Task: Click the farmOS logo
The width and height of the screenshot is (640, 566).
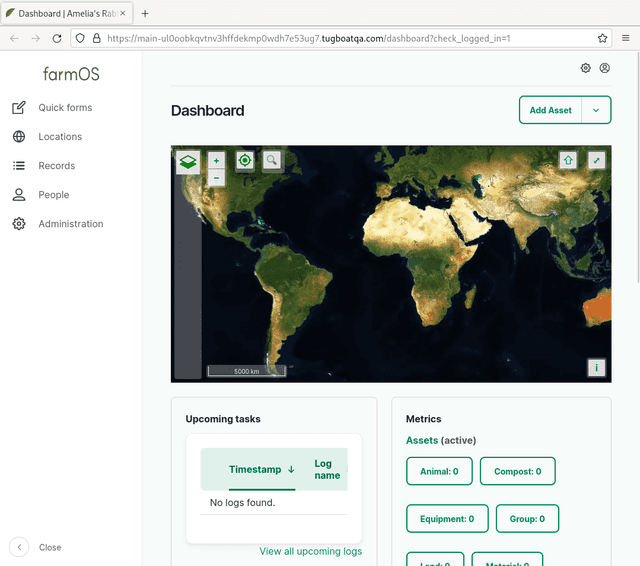Action: pyautogui.click(x=71, y=74)
